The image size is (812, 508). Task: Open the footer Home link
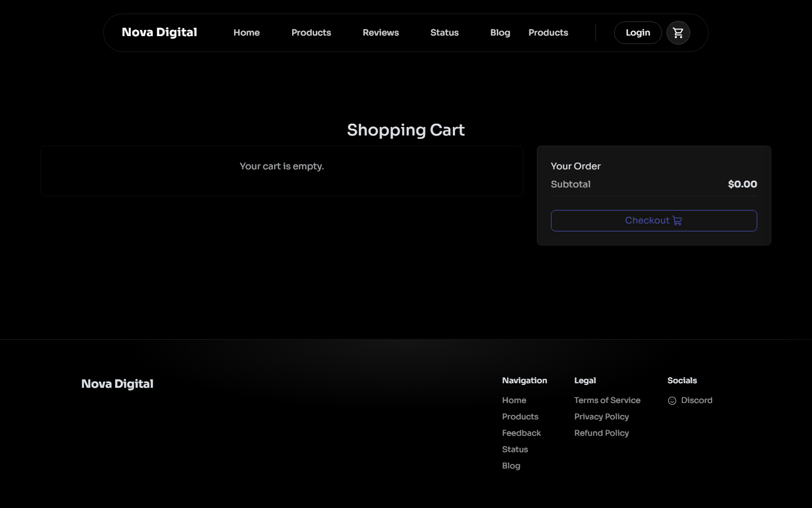514,400
